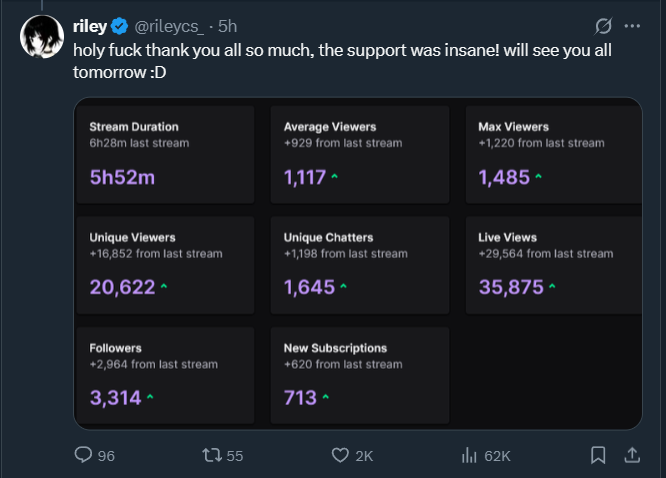666x478 pixels.
Task: Click the riley display name
Action: tap(89, 25)
